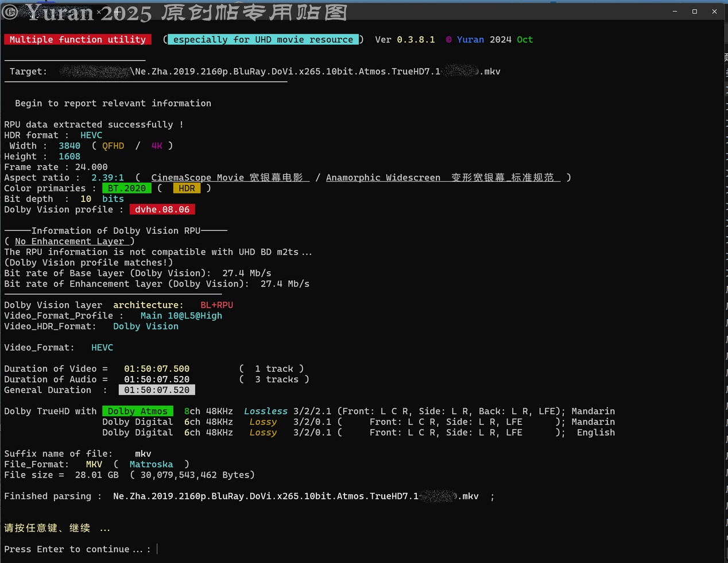The width and height of the screenshot is (728, 563).
Task: Click the red 'Multiple function utility' banner
Action: click(78, 40)
